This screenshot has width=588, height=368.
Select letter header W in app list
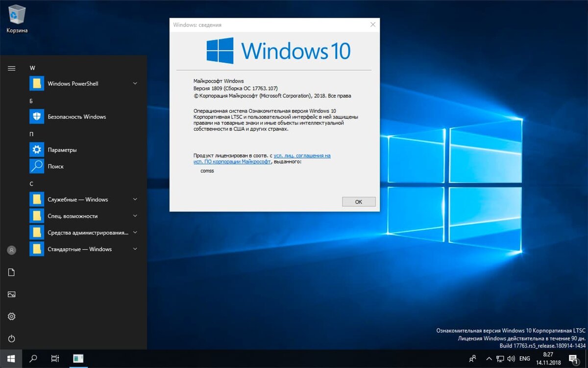(32, 68)
